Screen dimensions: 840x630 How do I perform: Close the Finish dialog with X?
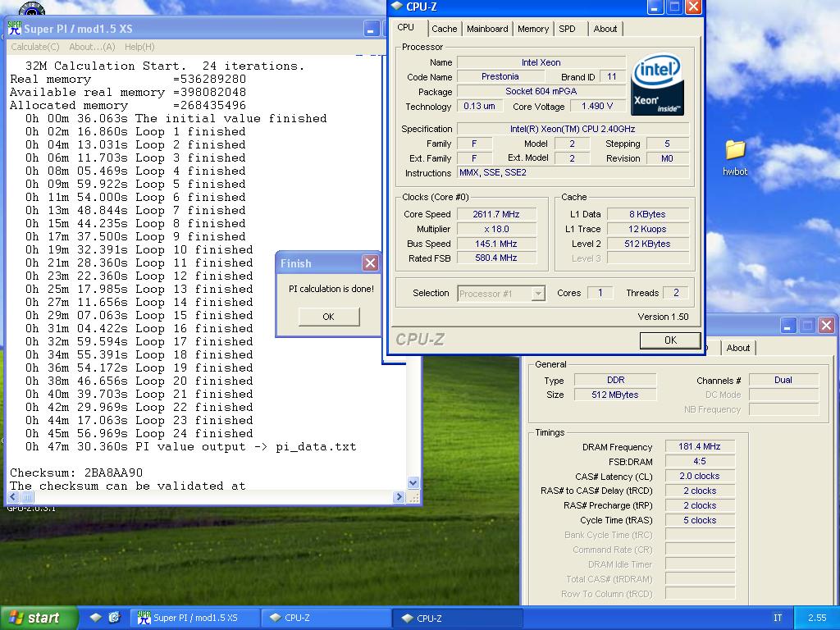[370, 263]
